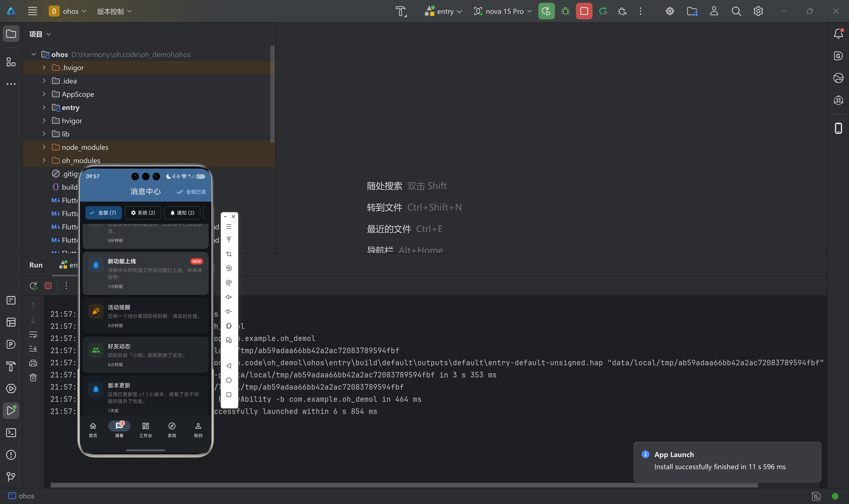Open the nova 15 Pro device dropdown
Screen dimensions: 849x504
pyautogui.click(x=503, y=11)
